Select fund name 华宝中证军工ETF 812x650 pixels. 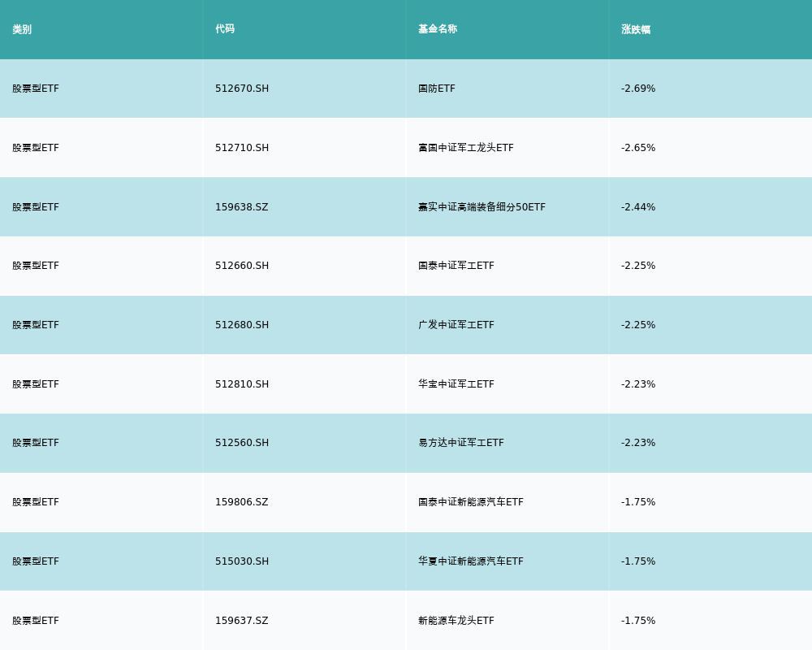[456, 384]
